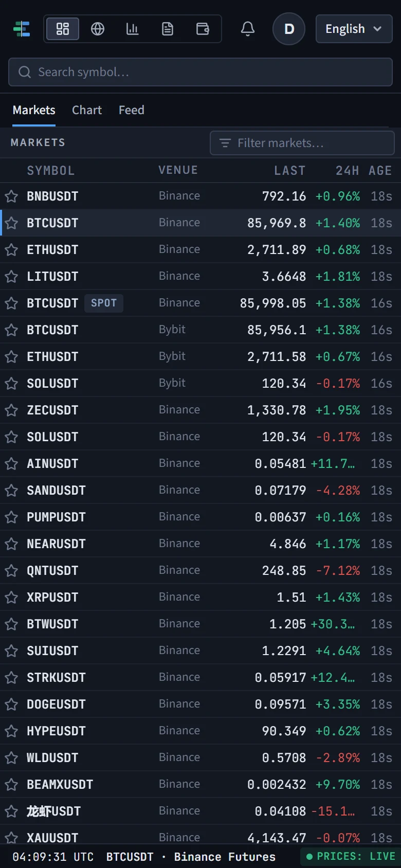Click last price 85,998.05
Image resolution: width=401 pixels, height=868 pixels.
[x=273, y=303]
